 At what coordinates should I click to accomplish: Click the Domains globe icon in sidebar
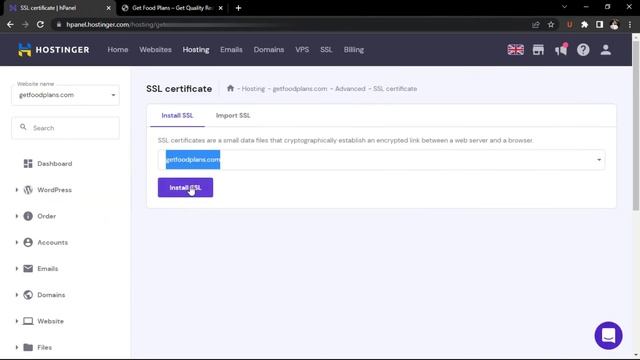28,295
